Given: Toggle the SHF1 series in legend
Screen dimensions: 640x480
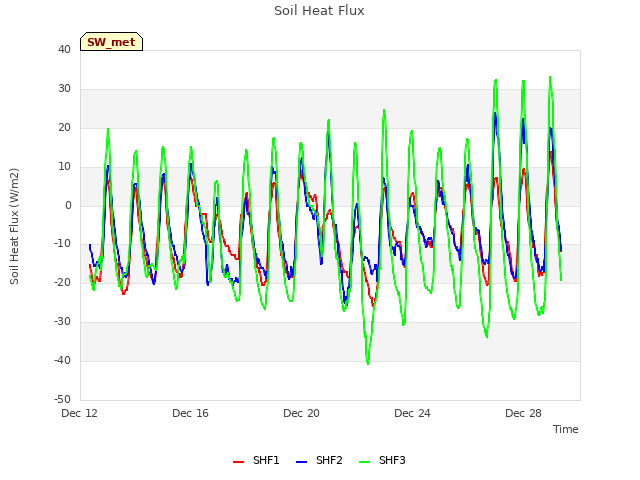Looking at the screenshot, I should (256, 460).
